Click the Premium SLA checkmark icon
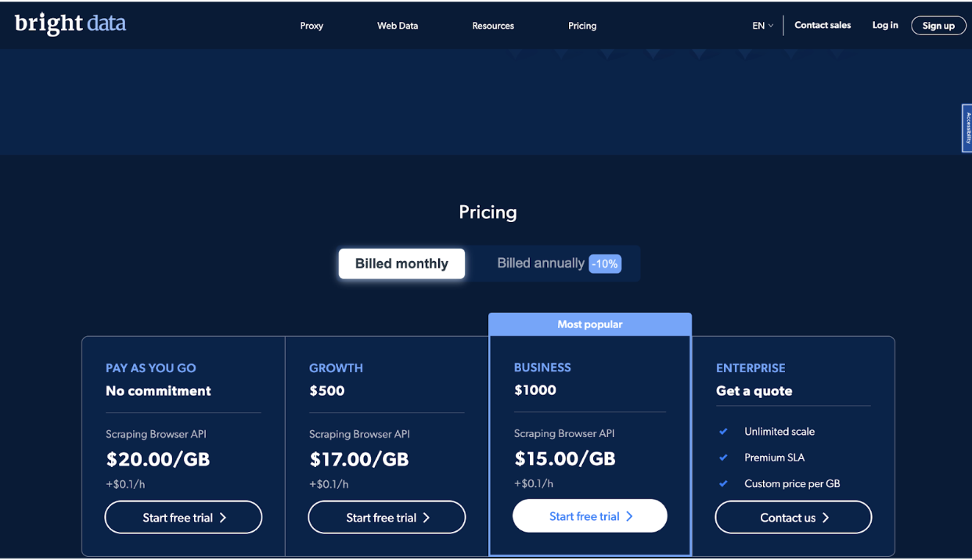 coord(723,458)
